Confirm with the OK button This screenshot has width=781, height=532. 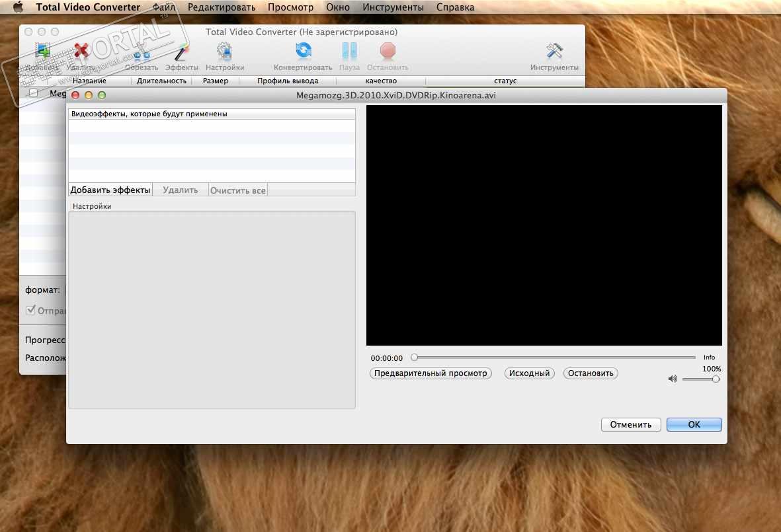pyautogui.click(x=694, y=424)
